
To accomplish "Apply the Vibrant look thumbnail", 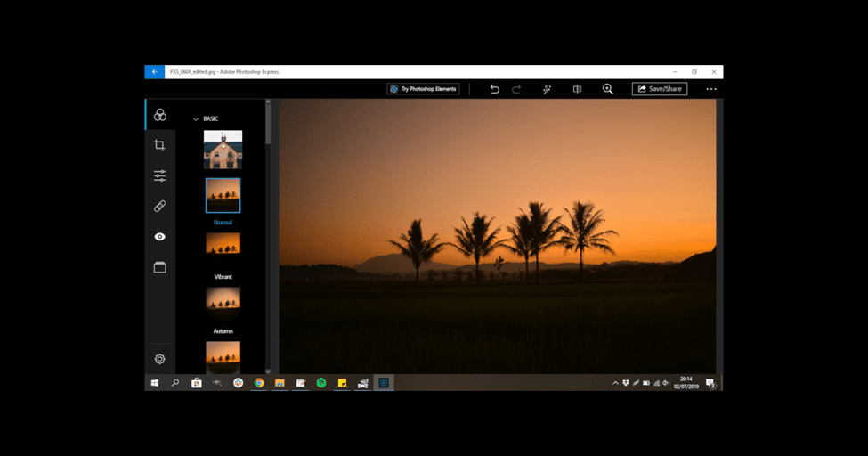I will 223,245.
